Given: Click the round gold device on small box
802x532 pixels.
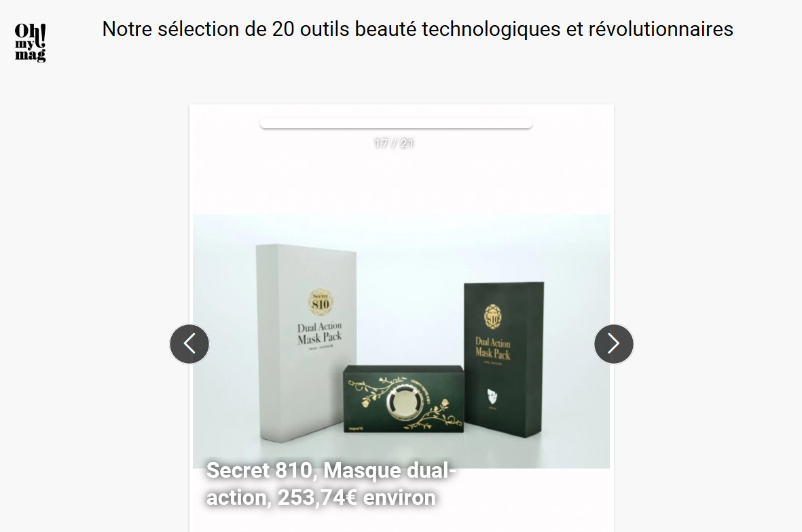Looking at the screenshot, I should point(404,400).
